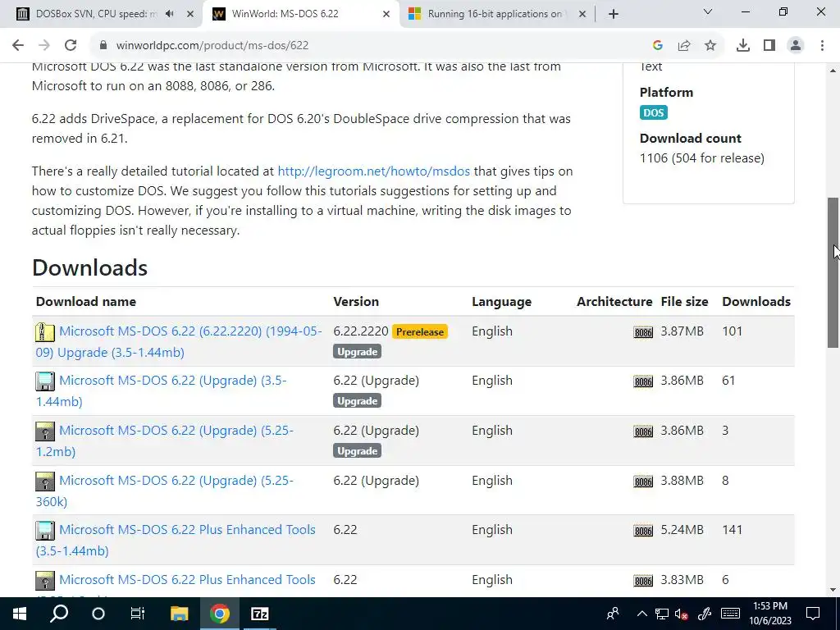Click the muted volume tray icon
The height and width of the screenshot is (630, 840).
coord(682,614)
